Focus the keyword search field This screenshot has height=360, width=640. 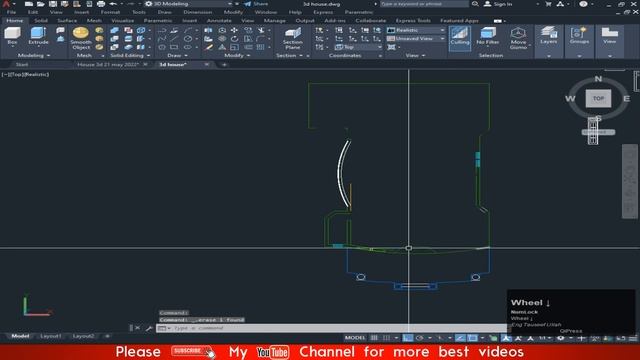coord(424,4)
